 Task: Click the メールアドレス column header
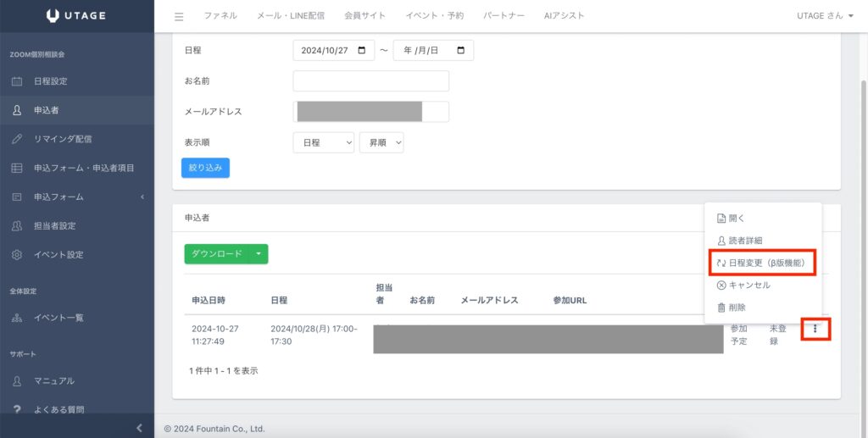(489, 300)
